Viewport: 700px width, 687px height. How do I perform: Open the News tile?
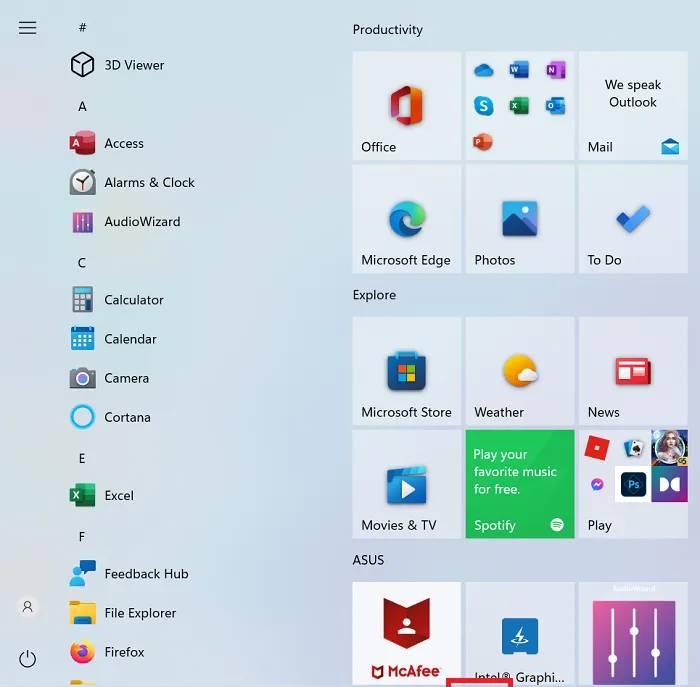click(633, 371)
